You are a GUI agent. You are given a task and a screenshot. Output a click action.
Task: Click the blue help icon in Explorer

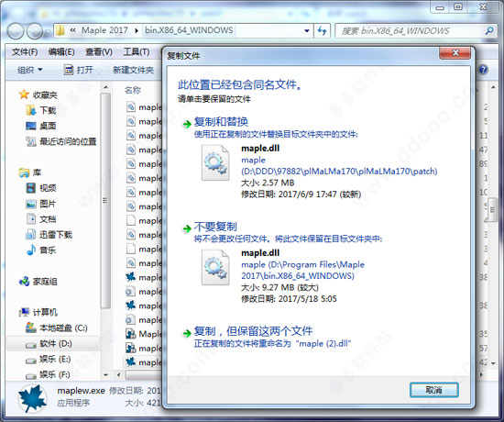pos(483,70)
